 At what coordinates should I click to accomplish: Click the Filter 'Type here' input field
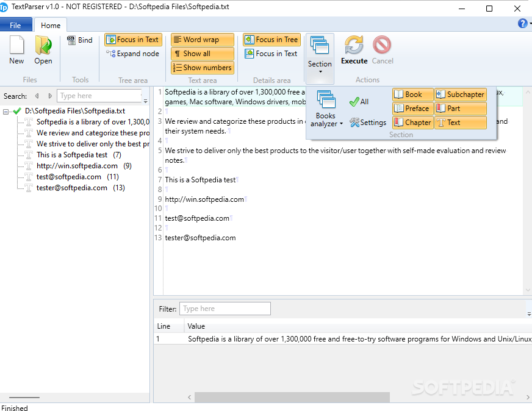pyautogui.click(x=225, y=309)
